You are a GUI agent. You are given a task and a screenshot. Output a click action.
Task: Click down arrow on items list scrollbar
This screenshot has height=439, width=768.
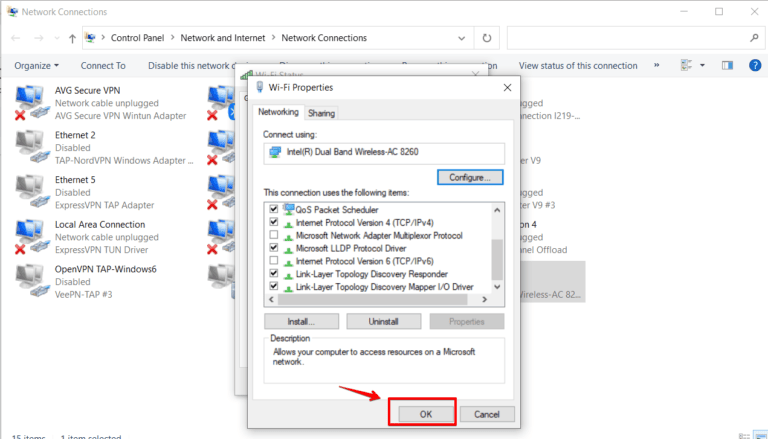click(x=498, y=286)
